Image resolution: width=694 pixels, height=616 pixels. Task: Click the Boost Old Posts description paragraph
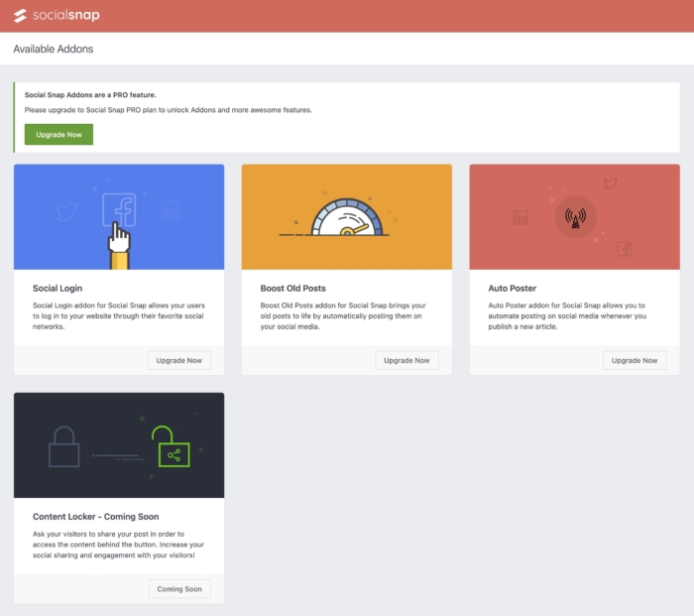coord(343,315)
